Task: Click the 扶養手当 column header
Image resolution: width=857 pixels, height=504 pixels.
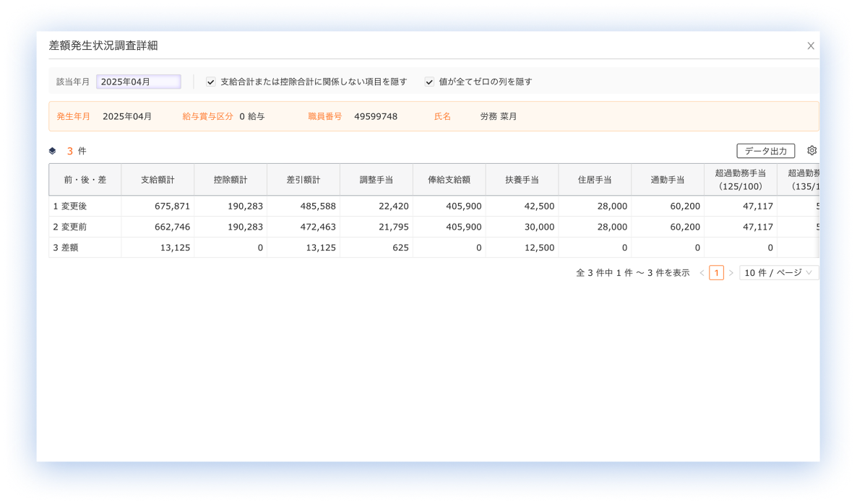Action: 522,180
